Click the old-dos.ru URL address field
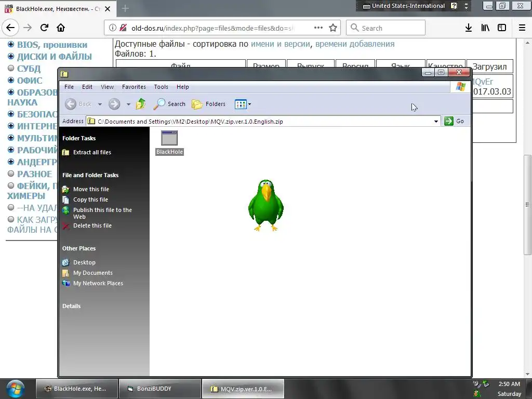The width and height of the screenshot is (532, 399). coord(214,28)
